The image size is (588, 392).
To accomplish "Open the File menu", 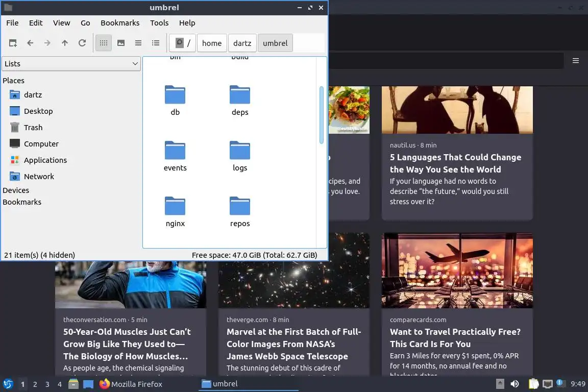I will [12, 23].
